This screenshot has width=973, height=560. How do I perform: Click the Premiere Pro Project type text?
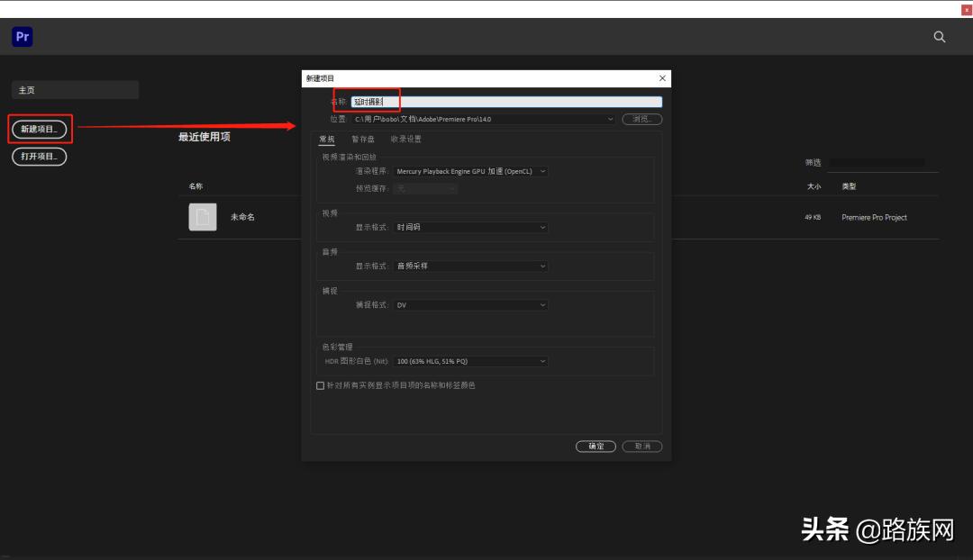[x=874, y=218]
